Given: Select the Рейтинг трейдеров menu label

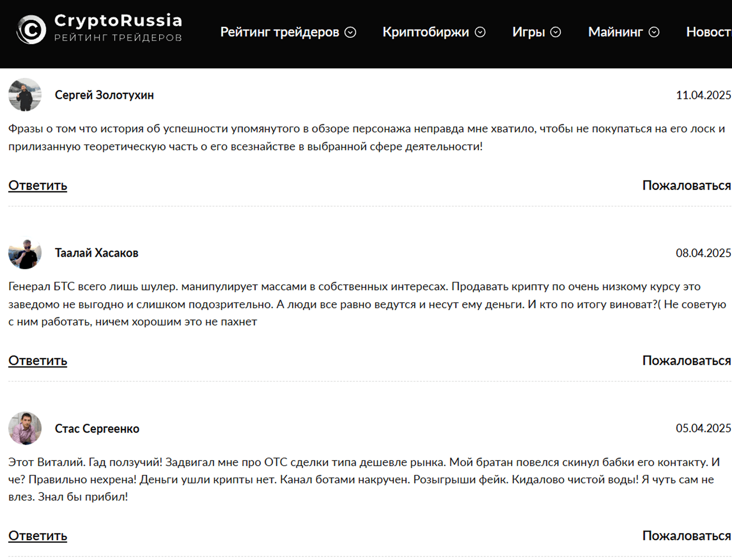Looking at the screenshot, I should click(279, 32).
